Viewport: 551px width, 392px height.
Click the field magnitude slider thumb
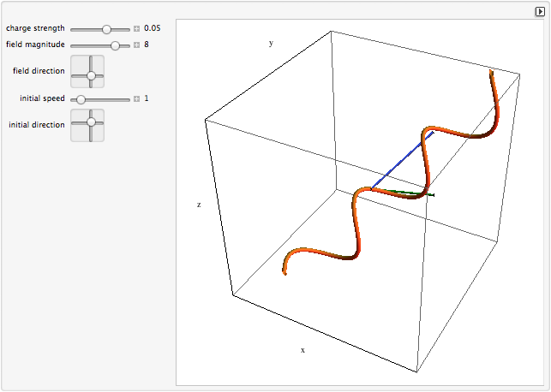point(115,45)
